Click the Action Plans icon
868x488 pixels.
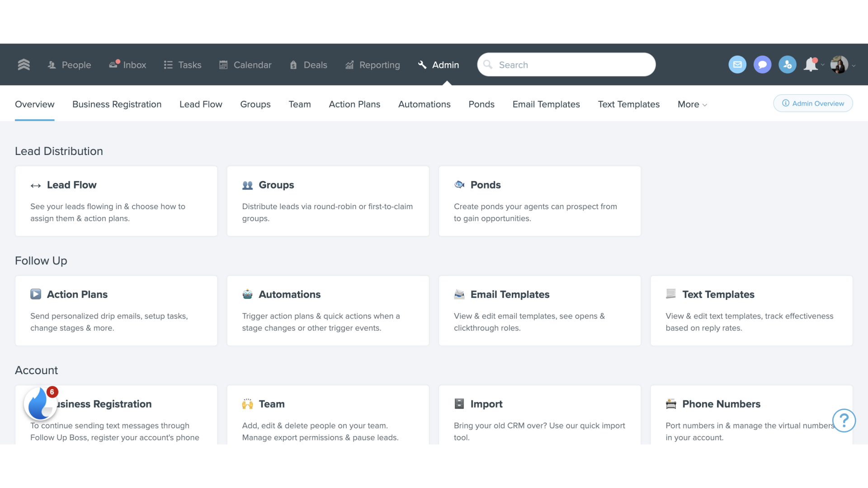(x=36, y=294)
